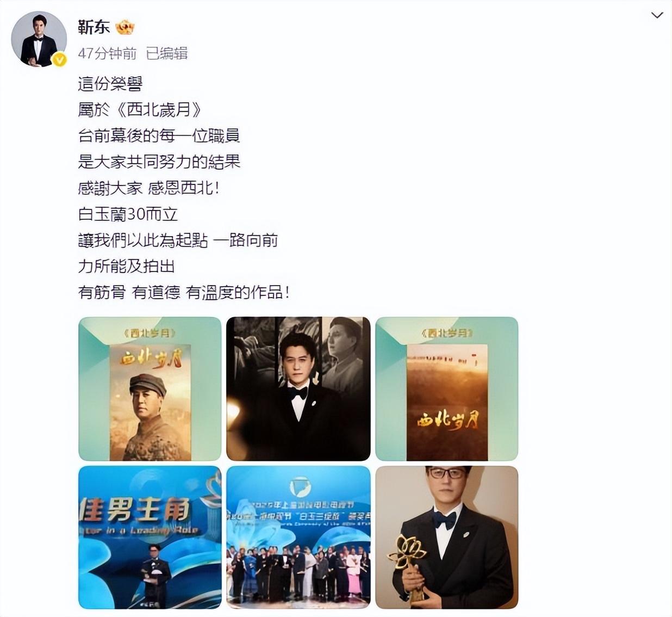Open the username 靳东 link
This screenshot has width=672, height=617.
(x=94, y=27)
